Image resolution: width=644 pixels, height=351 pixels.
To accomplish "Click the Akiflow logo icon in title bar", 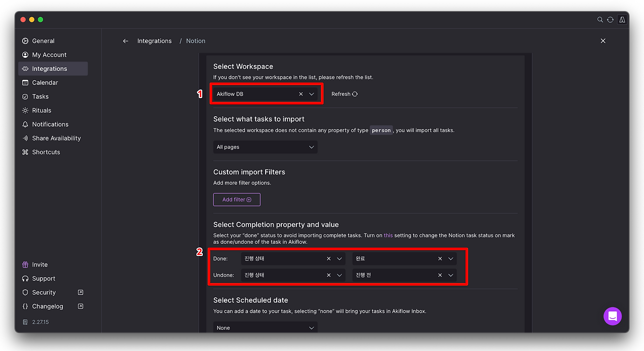I will tap(622, 20).
